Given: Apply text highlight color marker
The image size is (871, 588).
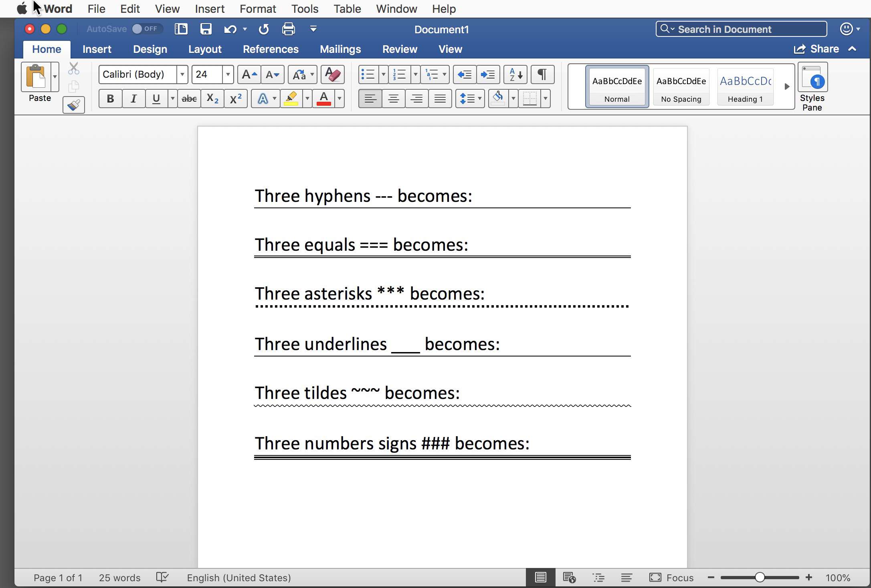Looking at the screenshot, I should coord(291,99).
